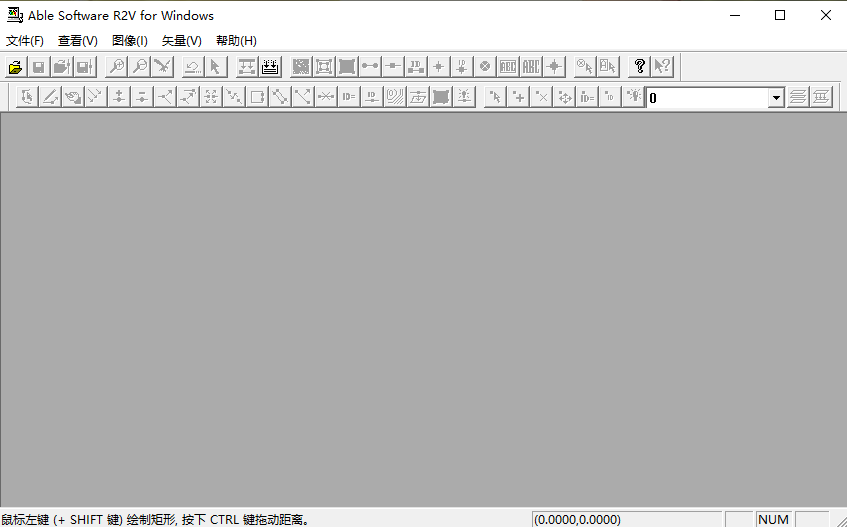
Task: Click the Save floppy disk icon
Action: (38, 66)
